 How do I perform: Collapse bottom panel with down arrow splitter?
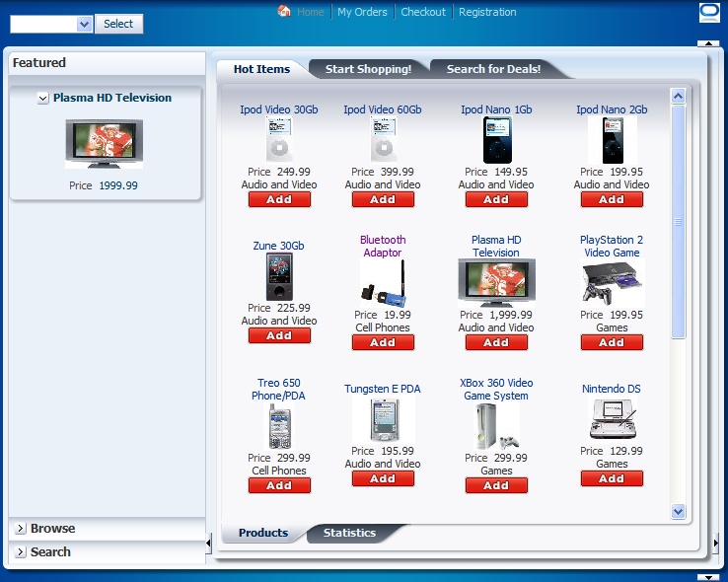(x=708, y=578)
